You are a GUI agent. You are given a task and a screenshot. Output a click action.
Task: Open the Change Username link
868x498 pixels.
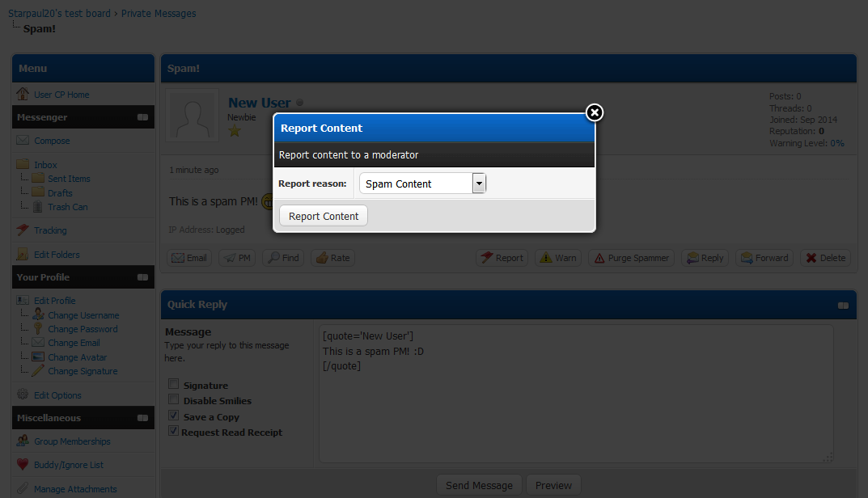pos(83,315)
